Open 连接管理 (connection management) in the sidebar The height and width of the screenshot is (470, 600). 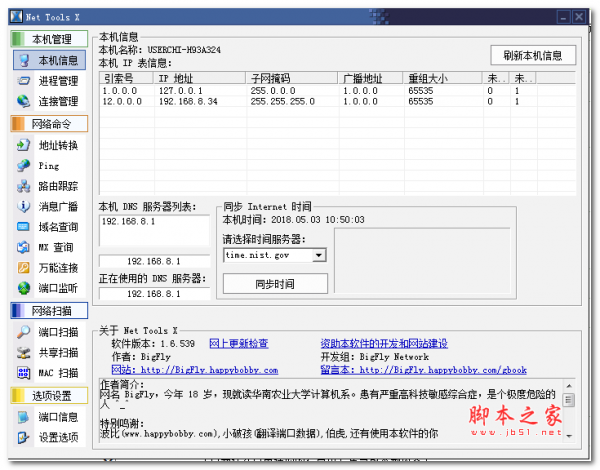(57, 101)
